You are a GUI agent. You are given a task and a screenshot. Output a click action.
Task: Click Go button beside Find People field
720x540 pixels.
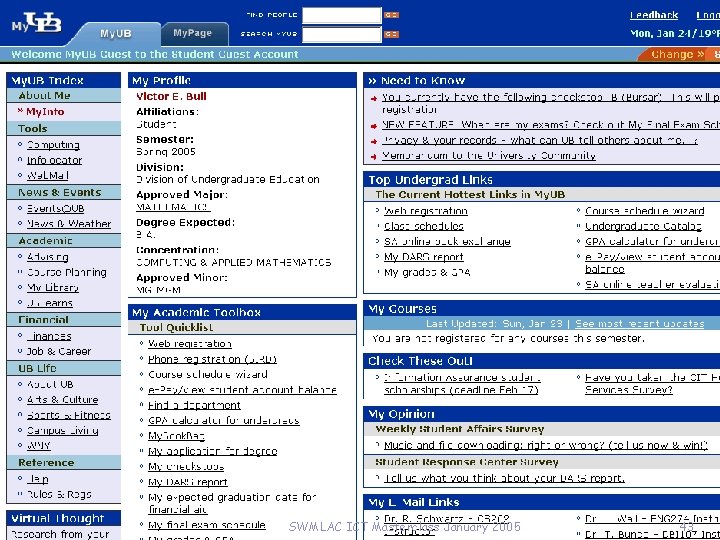[x=391, y=15]
